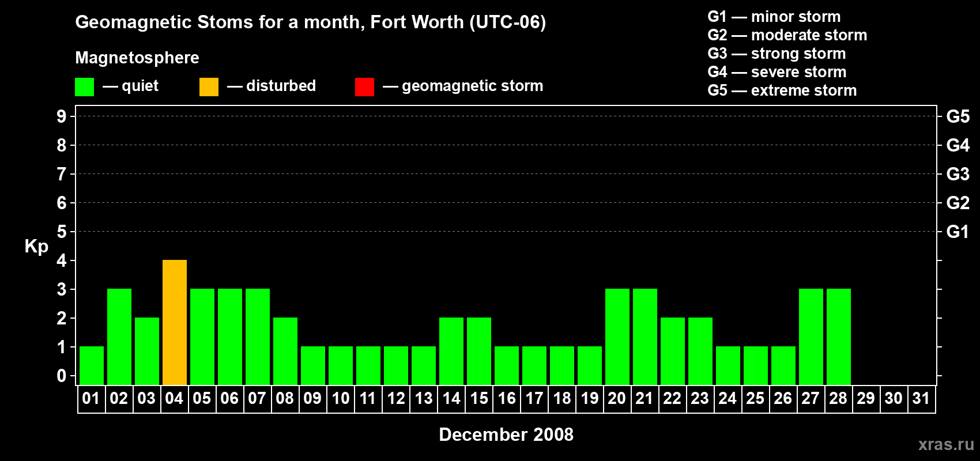Click the bar for day 07

coord(258,337)
